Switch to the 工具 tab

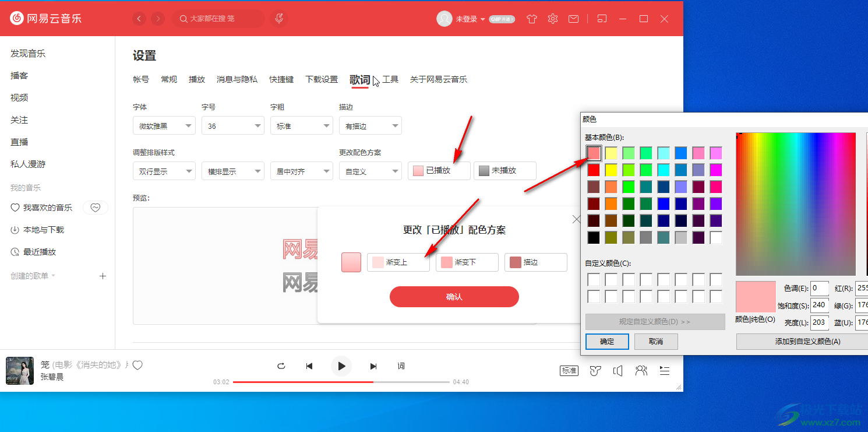(390, 79)
